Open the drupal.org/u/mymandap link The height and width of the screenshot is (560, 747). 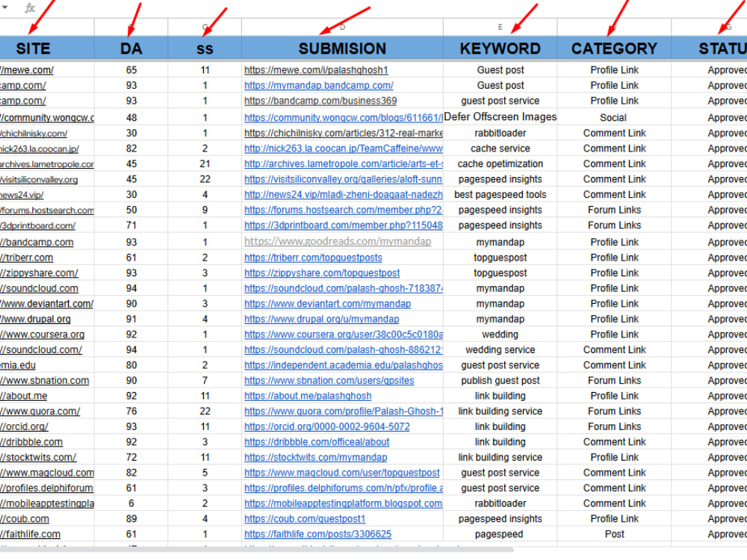(321, 319)
